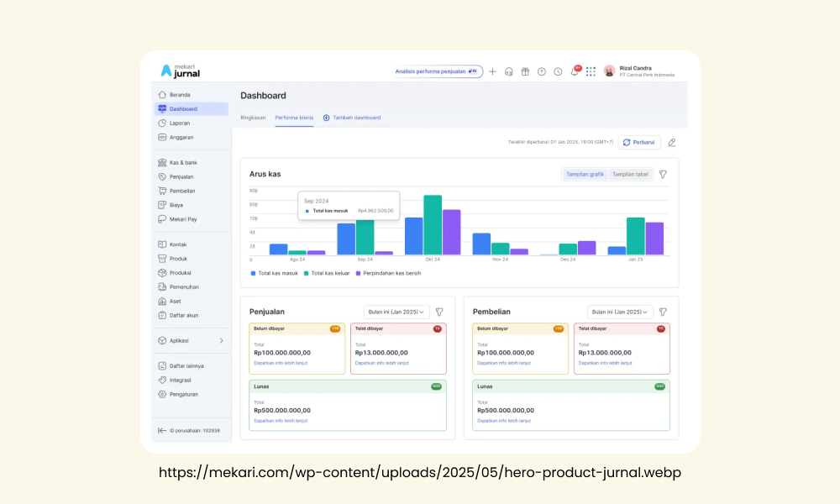
Task: Select the Tampilan grafik view
Action: pyautogui.click(x=585, y=175)
